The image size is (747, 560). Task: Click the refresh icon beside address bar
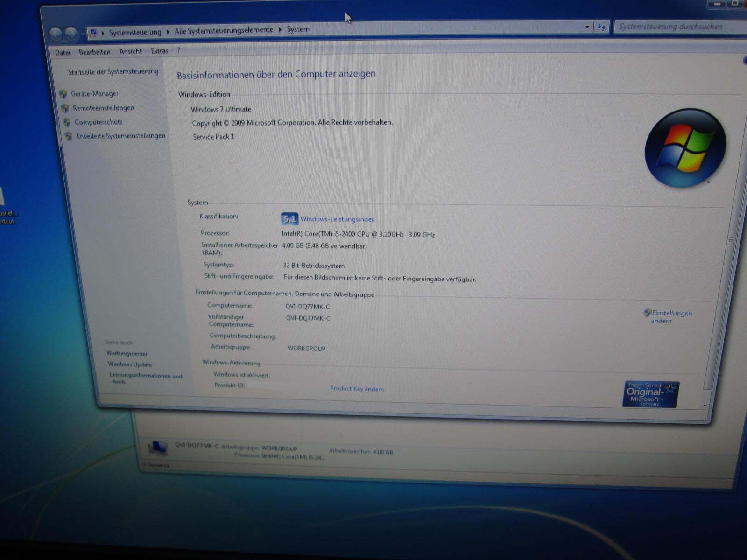click(x=601, y=28)
